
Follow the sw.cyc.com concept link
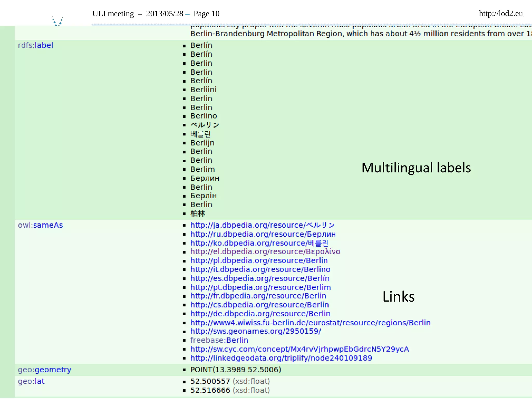tap(300, 349)
